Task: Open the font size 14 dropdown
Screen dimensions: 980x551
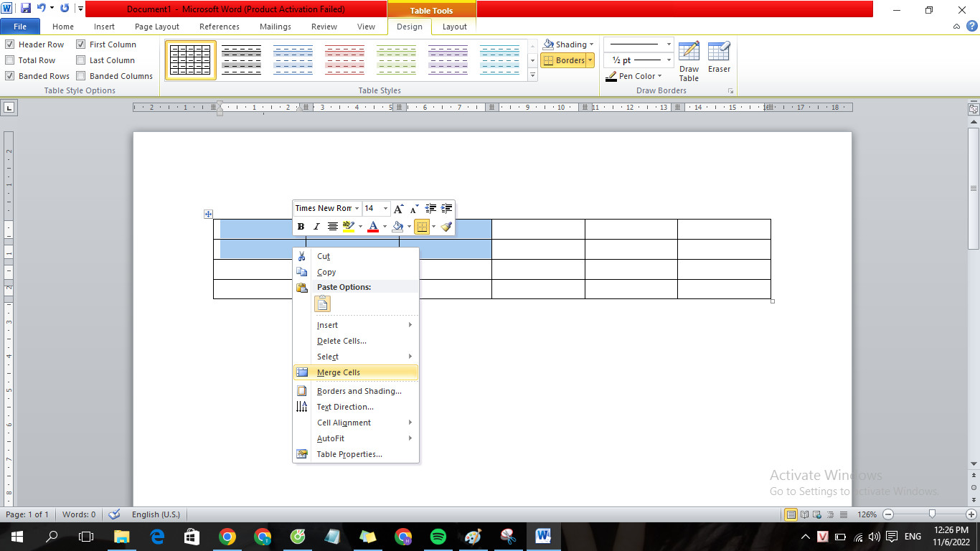Action: [x=385, y=209]
